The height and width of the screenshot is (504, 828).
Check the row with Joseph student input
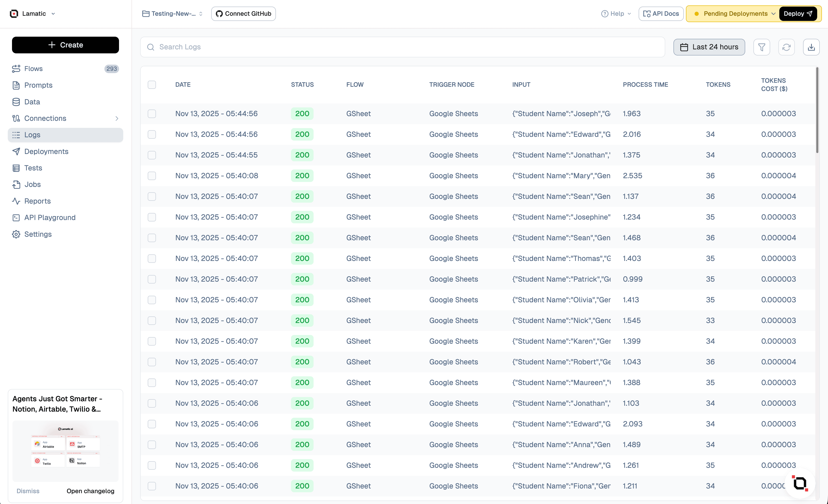[x=152, y=114]
